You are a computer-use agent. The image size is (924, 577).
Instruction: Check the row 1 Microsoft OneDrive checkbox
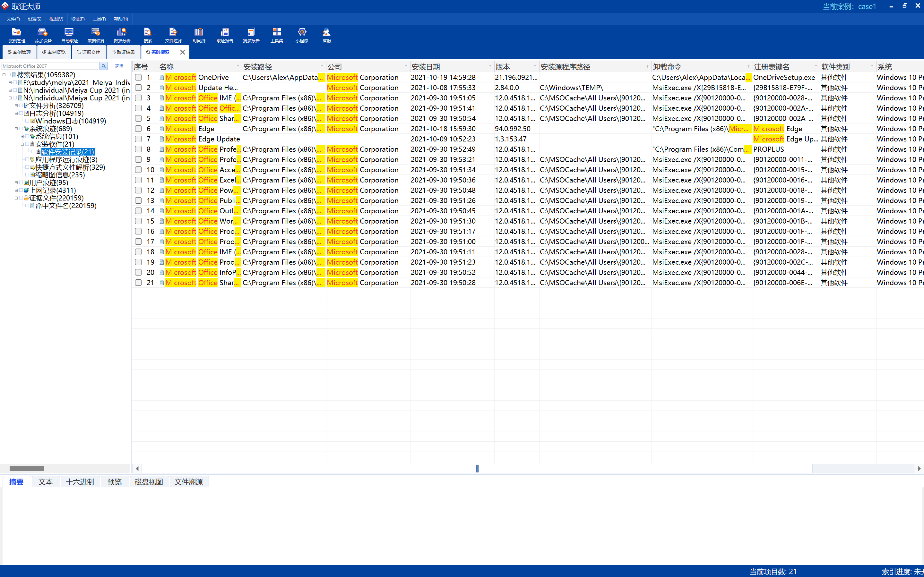[138, 78]
